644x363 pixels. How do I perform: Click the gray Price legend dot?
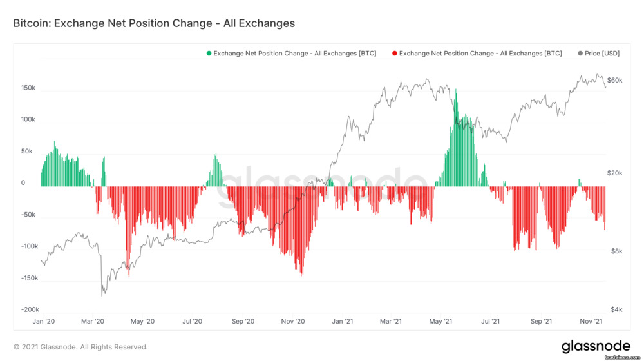pyautogui.click(x=580, y=54)
